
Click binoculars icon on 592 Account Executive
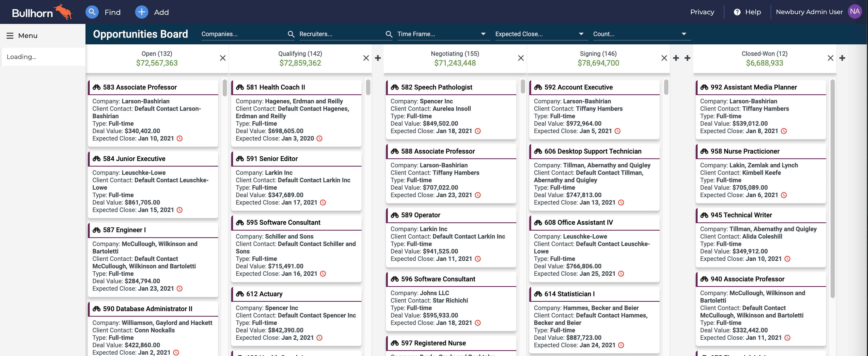point(538,87)
